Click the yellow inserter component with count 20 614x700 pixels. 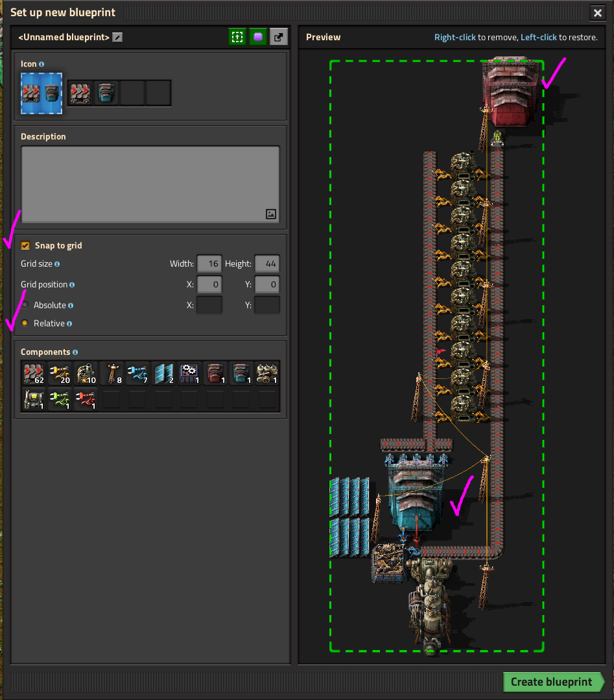point(60,374)
